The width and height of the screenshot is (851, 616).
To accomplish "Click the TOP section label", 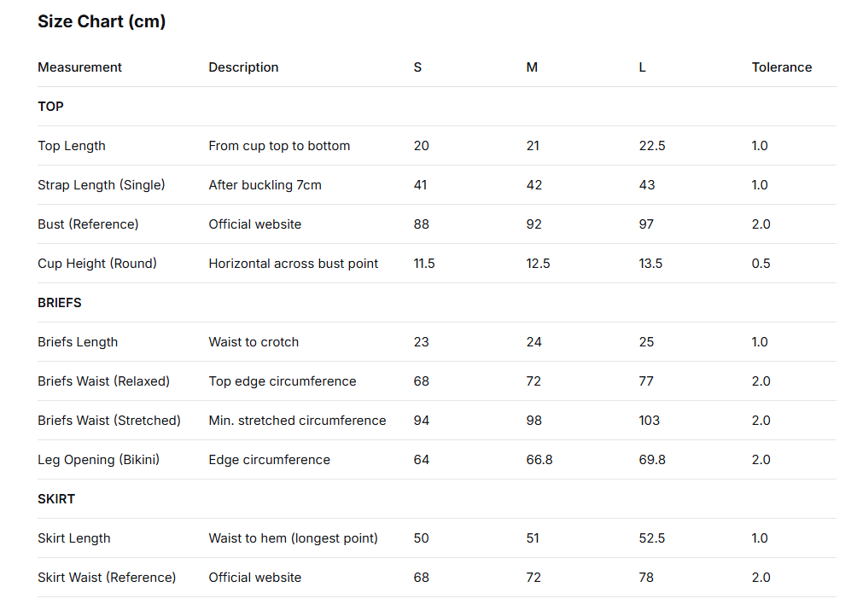I will point(50,107).
